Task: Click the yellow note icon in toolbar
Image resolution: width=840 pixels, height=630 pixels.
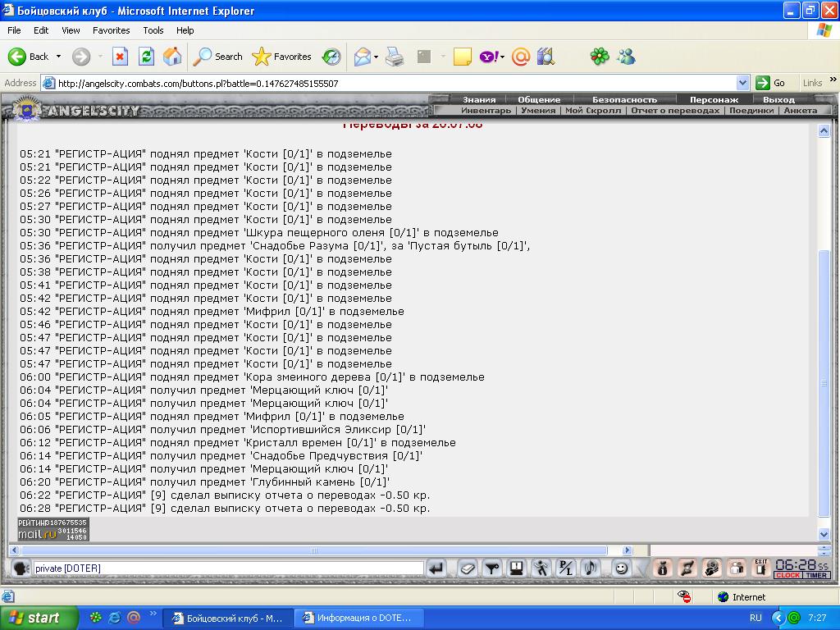Action: (x=463, y=57)
